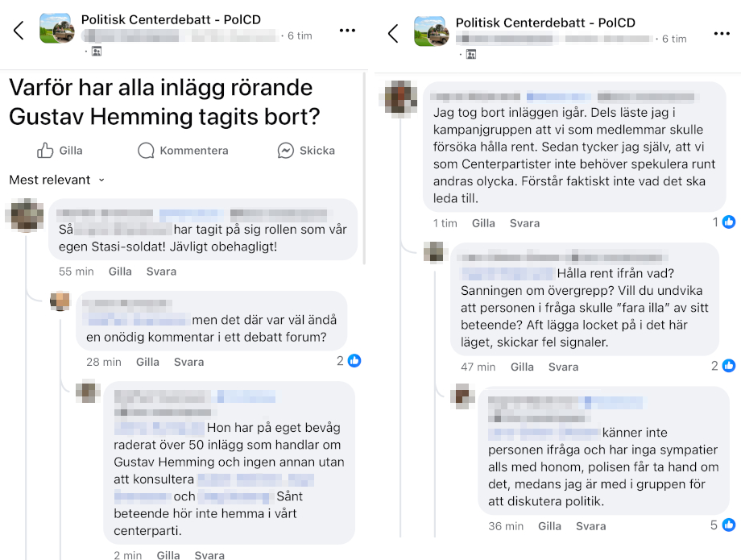Open left Politisk Centerdebatt group title
The width and height of the screenshot is (741, 560).
[x=171, y=20]
